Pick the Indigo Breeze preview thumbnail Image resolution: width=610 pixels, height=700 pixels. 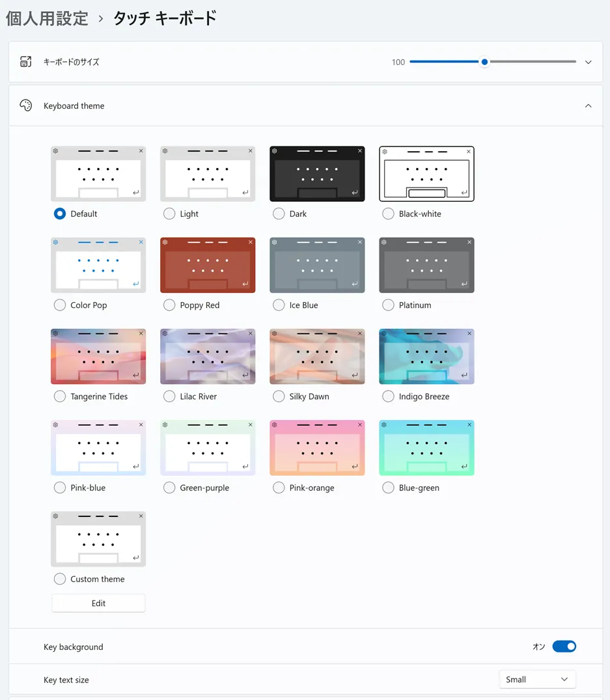point(426,356)
